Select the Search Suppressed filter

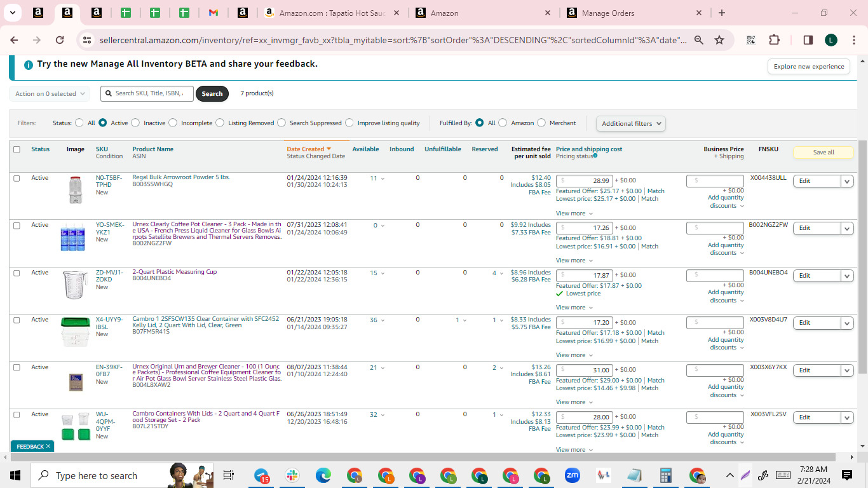click(x=281, y=123)
